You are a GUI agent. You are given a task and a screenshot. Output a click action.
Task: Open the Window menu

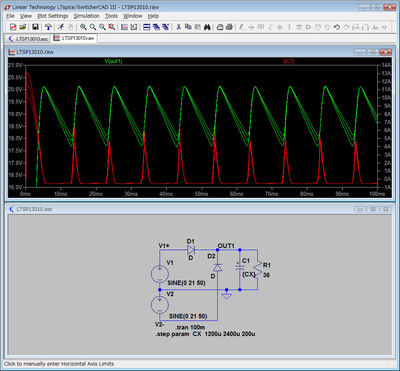click(x=133, y=16)
